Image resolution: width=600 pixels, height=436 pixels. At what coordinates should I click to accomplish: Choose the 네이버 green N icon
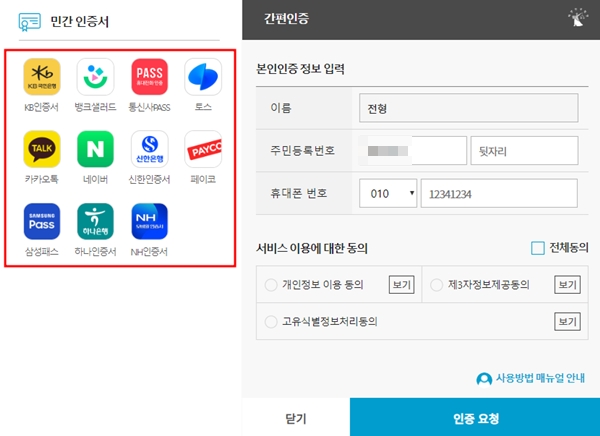pyautogui.click(x=95, y=149)
